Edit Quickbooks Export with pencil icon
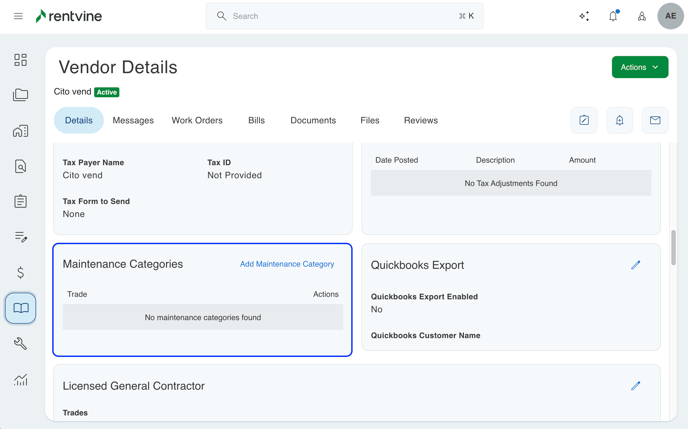This screenshot has width=688, height=429. coord(635,265)
